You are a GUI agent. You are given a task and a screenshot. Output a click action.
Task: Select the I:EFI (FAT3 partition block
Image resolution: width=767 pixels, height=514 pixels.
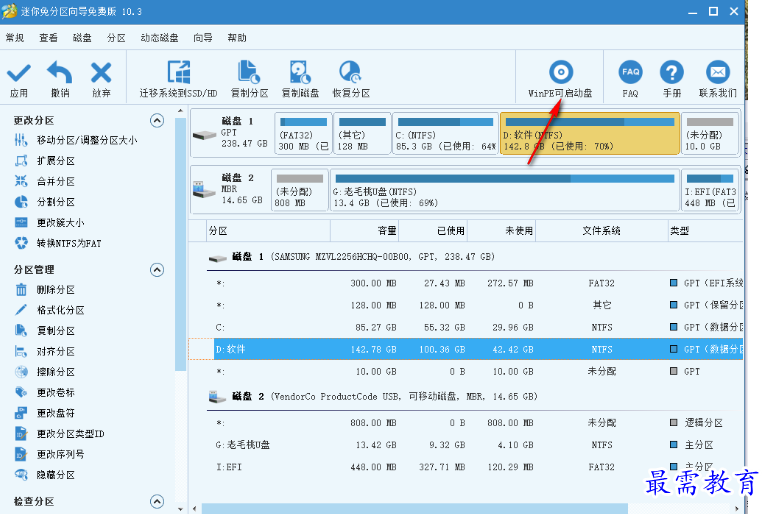pos(710,190)
